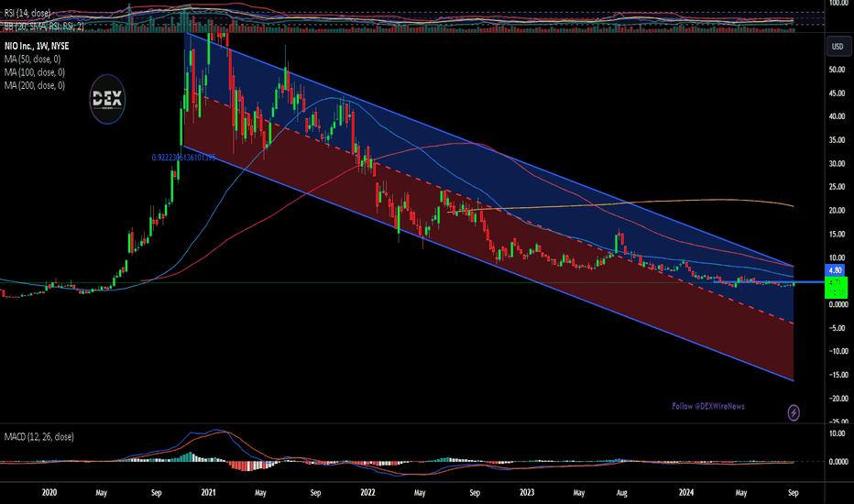Image resolution: width=854 pixels, height=504 pixels.
Task: Click the 35.00 price scale label
Action: click(x=837, y=140)
